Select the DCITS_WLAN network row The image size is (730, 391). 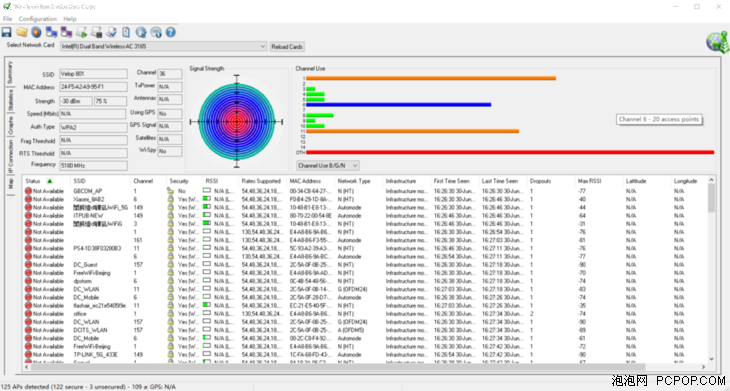365,330
